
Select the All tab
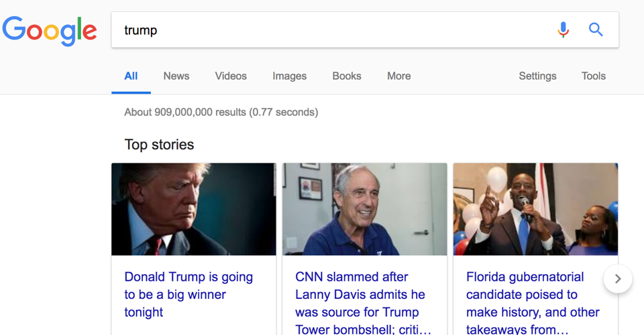[x=131, y=76]
